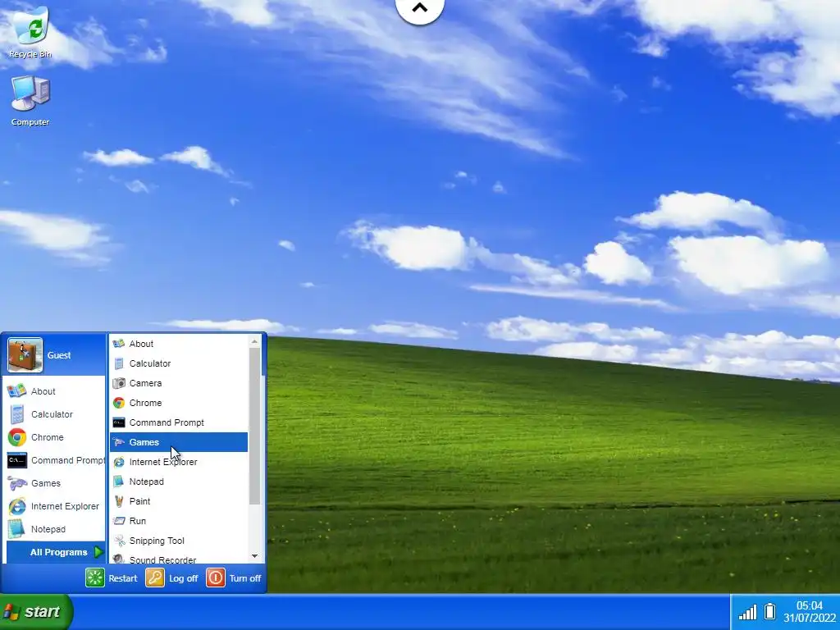Click Calculator text in the left column
Viewport: 840px width, 630px height.
click(x=52, y=414)
